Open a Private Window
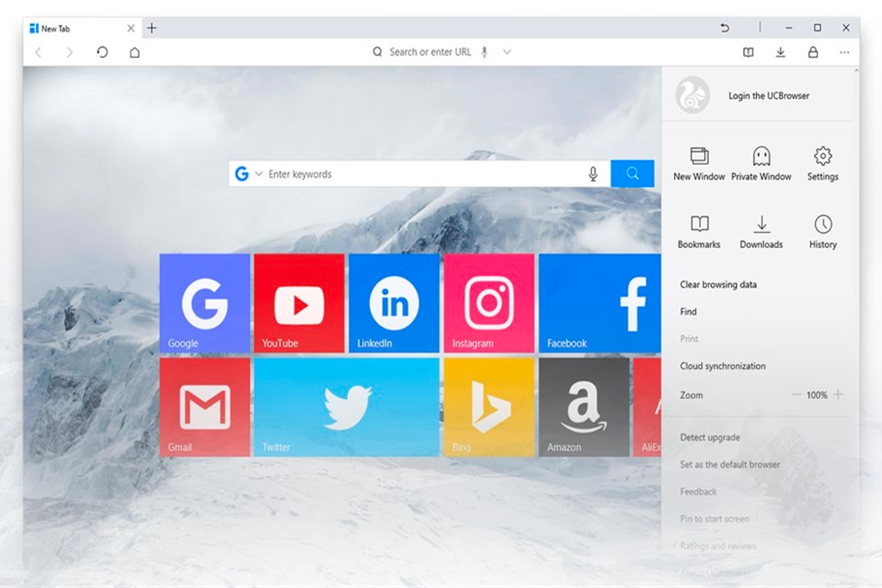This screenshot has width=882, height=588. [761, 163]
